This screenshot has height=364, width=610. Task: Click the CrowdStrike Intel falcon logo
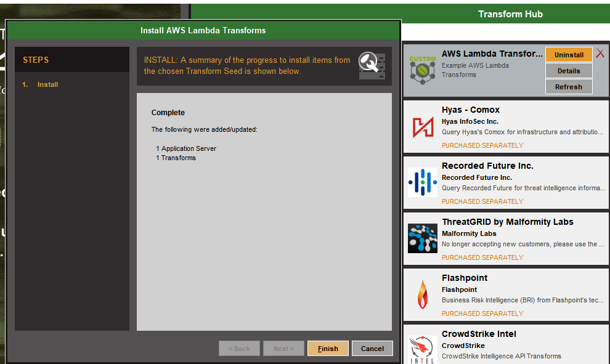[x=423, y=349]
